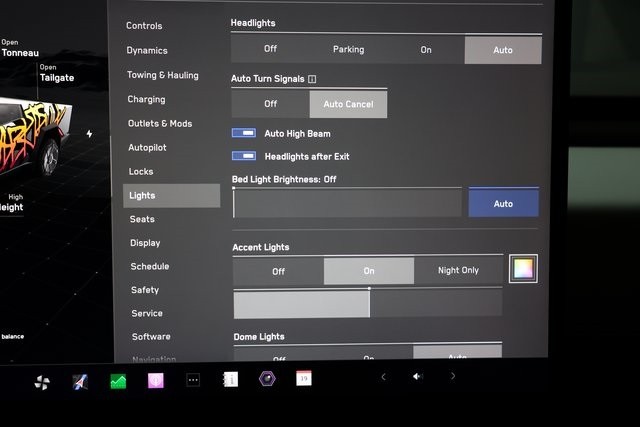Image resolution: width=640 pixels, height=427 pixels.
Task: Open Towing & Hauling settings
Action: point(163,75)
